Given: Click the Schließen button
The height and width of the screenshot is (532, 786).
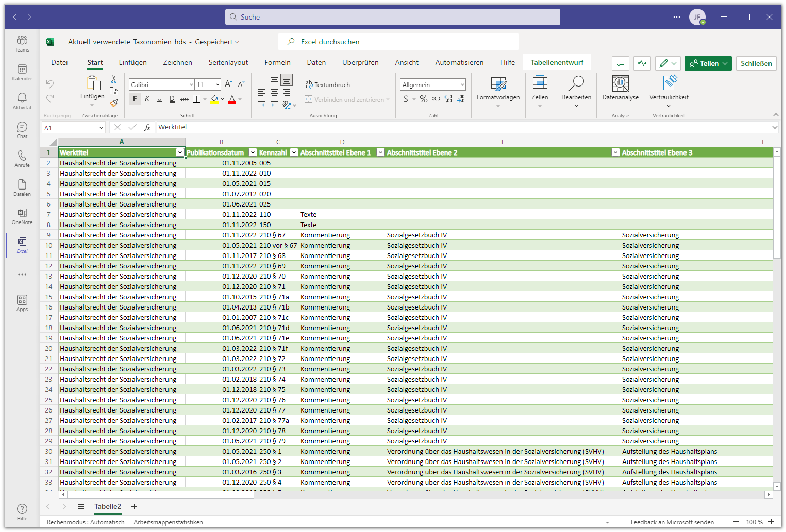Looking at the screenshot, I should click(756, 63).
